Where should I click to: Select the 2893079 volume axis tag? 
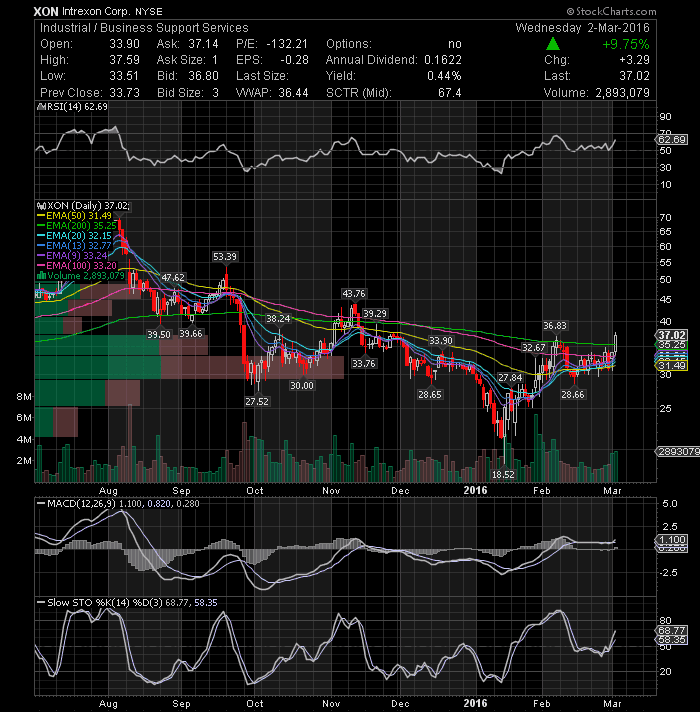coord(679,451)
